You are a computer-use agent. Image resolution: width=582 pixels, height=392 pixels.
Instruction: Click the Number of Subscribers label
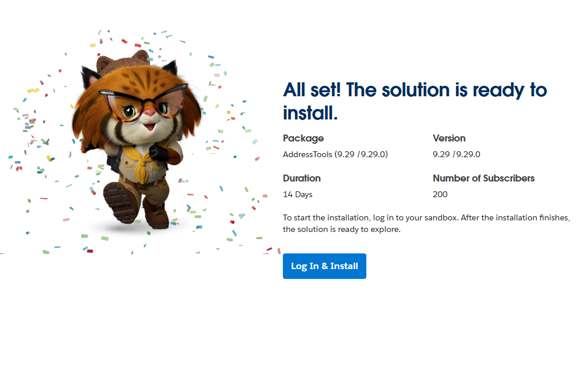[x=483, y=178]
